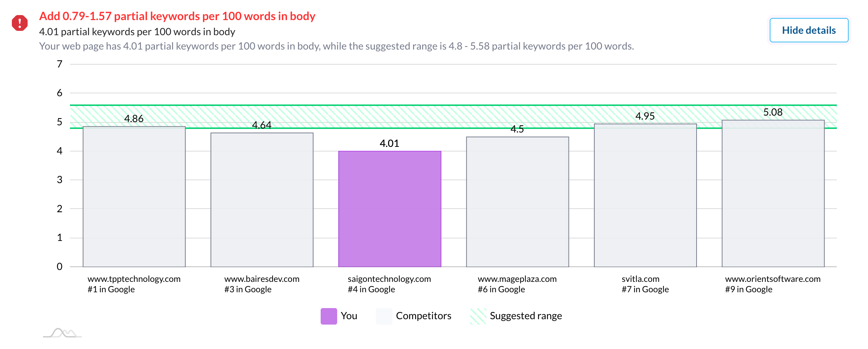Image resolution: width=868 pixels, height=349 pixels.
Task: Select the svitla.com bar
Action: click(x=645, y=195)
